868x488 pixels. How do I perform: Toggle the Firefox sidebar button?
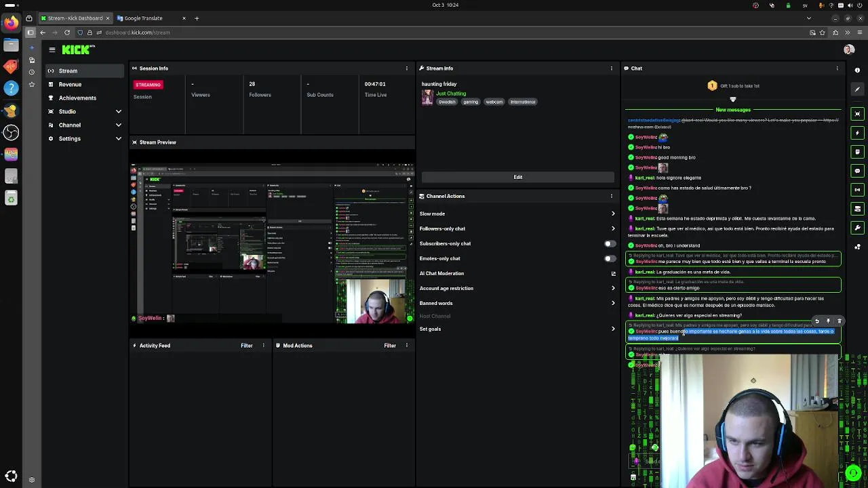[x=30, y=33]
